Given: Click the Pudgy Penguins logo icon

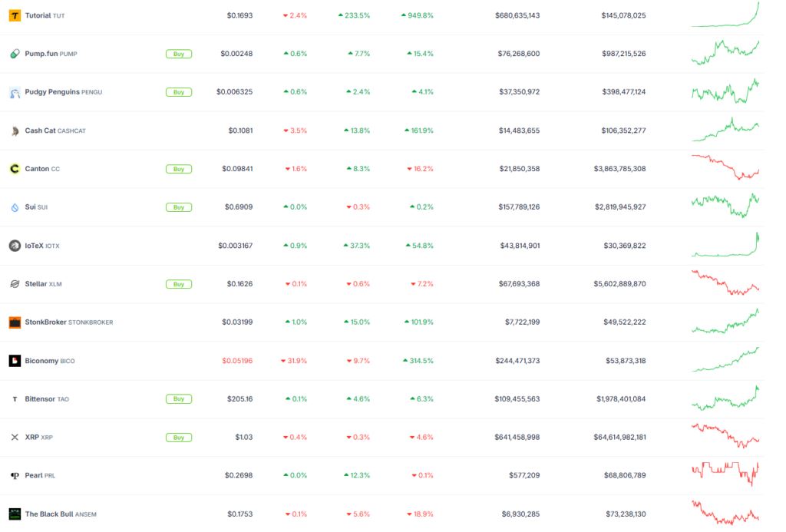Looking at the screenshot, I should click(x=15, y=92).
